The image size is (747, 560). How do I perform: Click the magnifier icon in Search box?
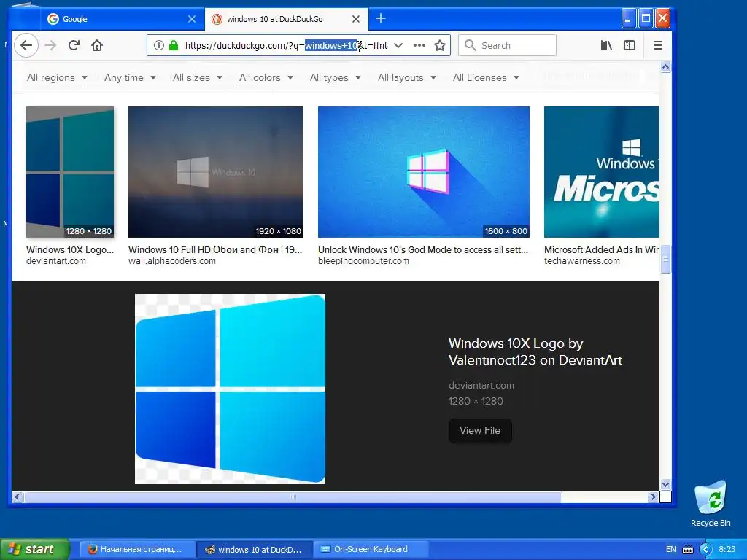coord(471,45)
